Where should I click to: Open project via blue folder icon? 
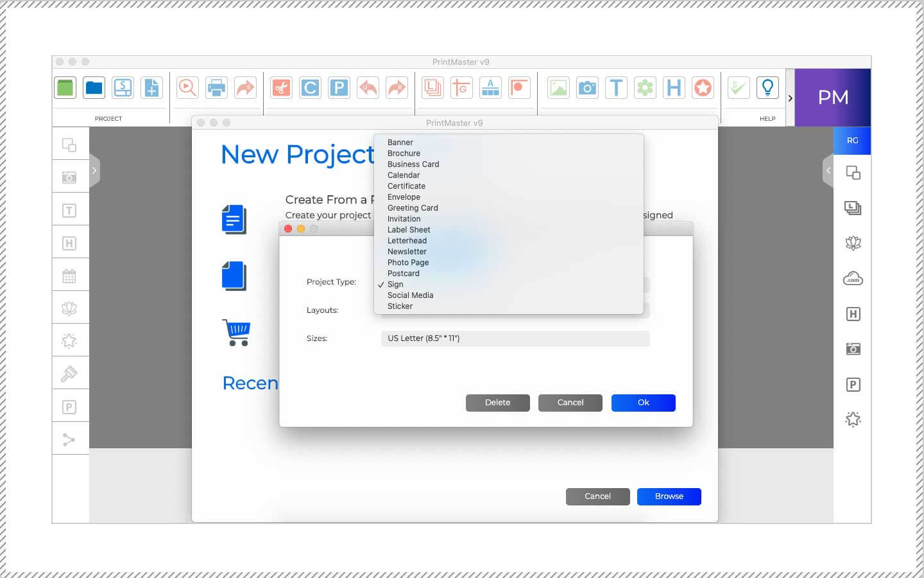(x=94, y=87)
